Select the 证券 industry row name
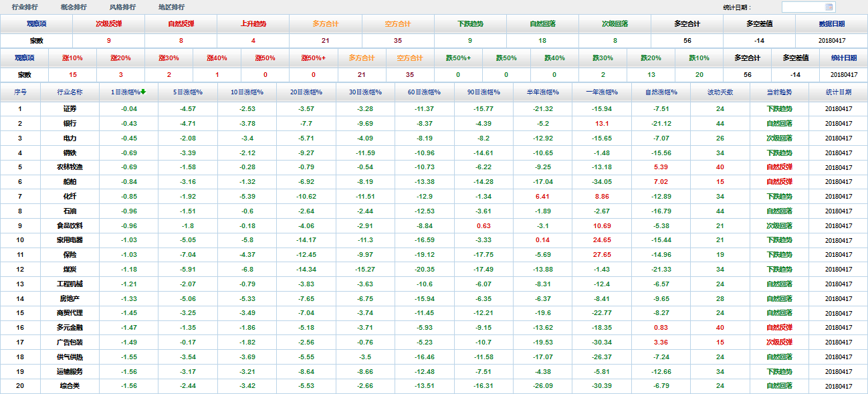Screen dimensions: 868x394 coord(70,109)
